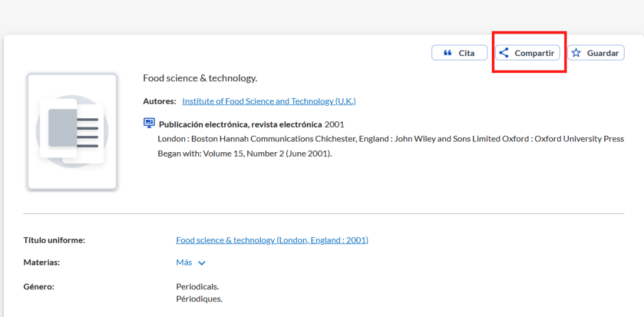Open the Cita citation button

click(459, 53)
